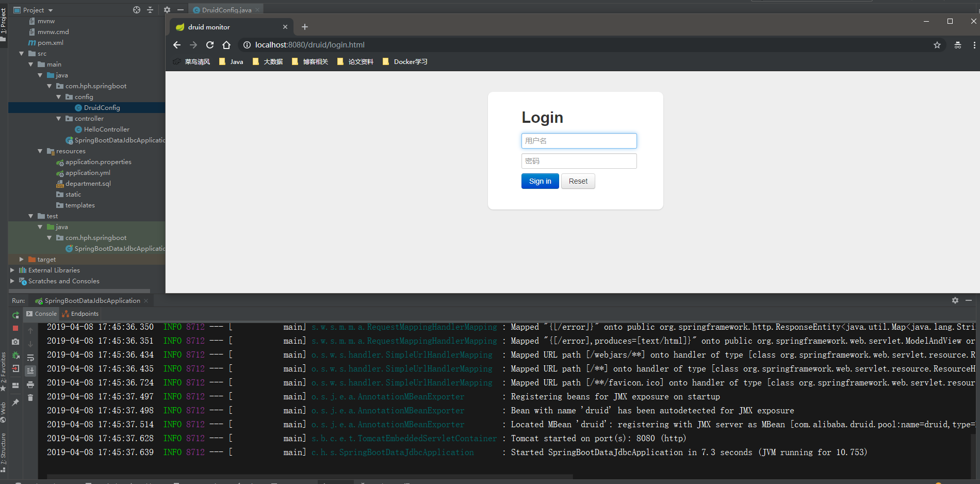Image resolution: width=980 pixels, height=484 pixels.
Task: Select pom.xml in the project tree
Action: (x=46, y=43)
